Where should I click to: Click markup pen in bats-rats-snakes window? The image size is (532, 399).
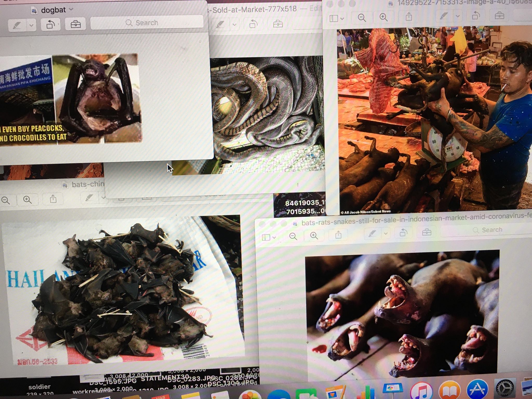click(x=372, y=234)
